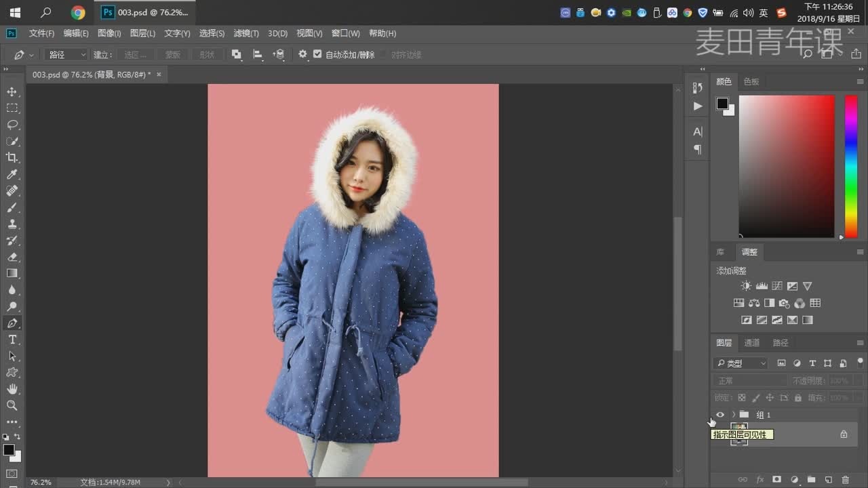Select the Move tool
868x488 pixels.
click(x=12, y=91)
